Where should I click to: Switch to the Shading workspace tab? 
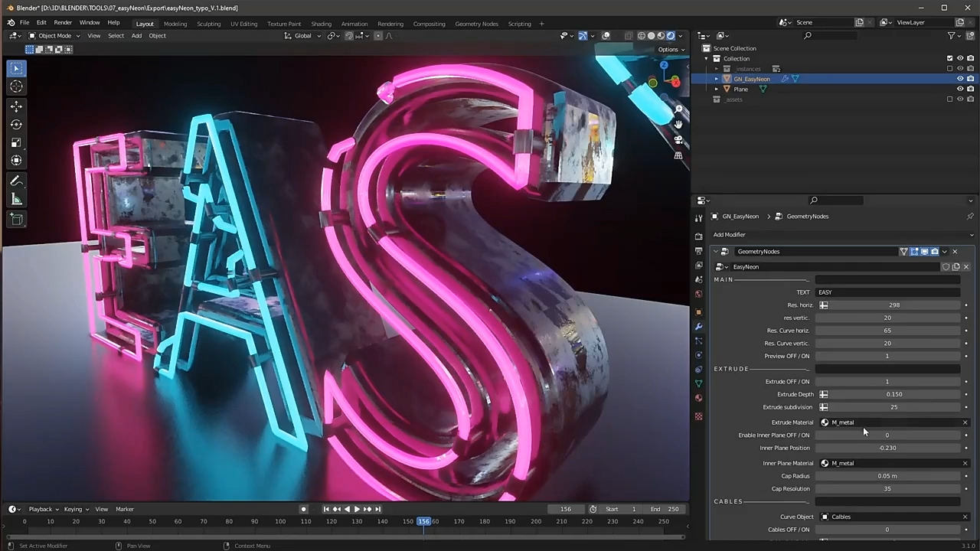(321, 24)
